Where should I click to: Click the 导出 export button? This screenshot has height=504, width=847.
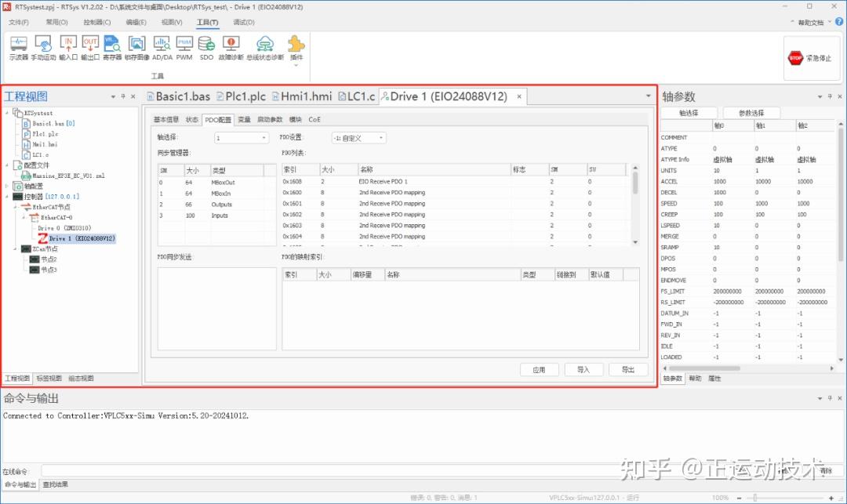tap(628, 369)
